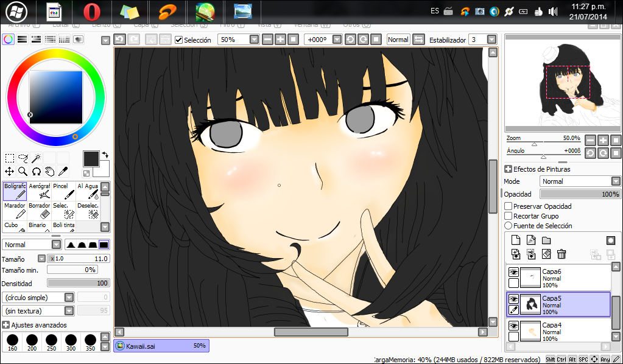Select the Al Agua watercolor tool
This screenshot has height=364, width=623.
point(88,191)
